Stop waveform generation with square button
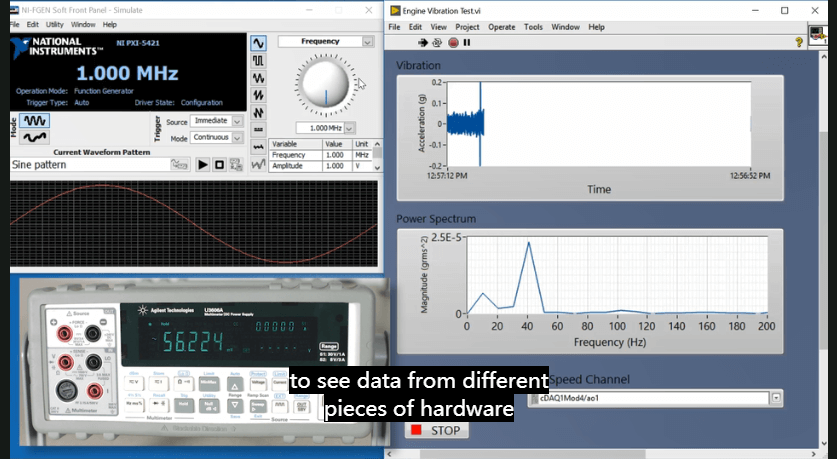837x459 pixels. click(219, 165)
